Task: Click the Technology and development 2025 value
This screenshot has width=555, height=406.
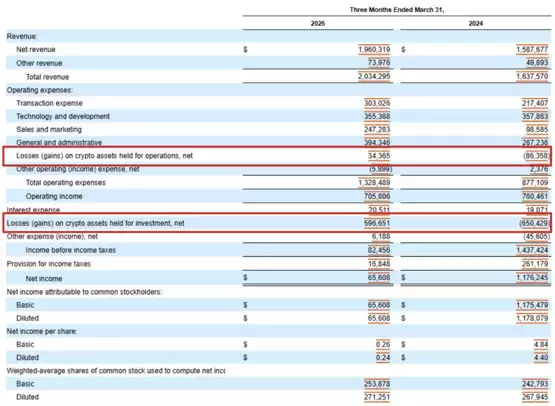Action: [377, 116]
